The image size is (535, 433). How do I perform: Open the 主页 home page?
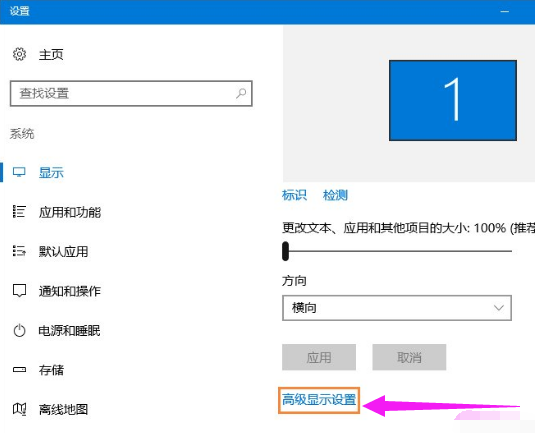coord(51,55)
